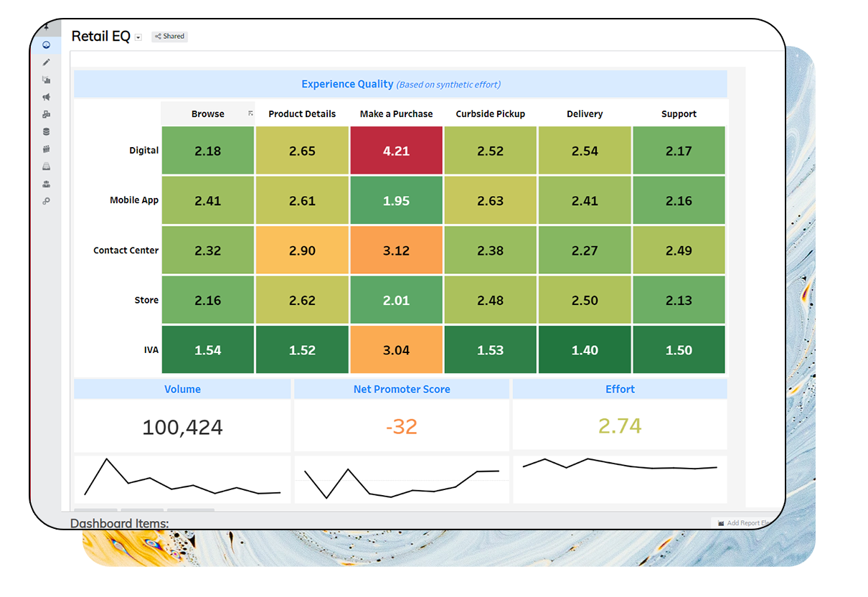Select the highlighted dashboards icon in sidebar
868x597 pixels.
47,44
